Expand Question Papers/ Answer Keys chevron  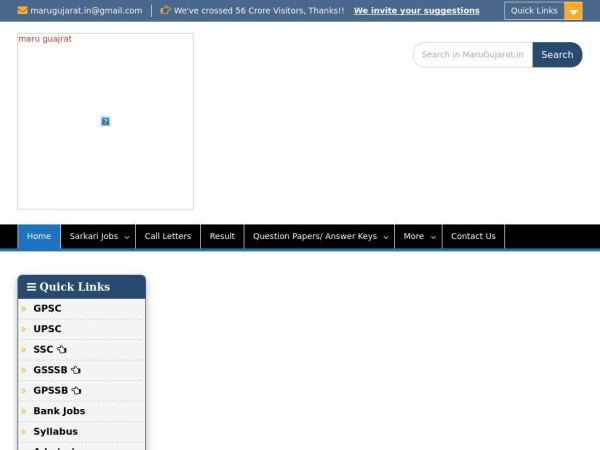pyautogui.click(x=386, y=237)
